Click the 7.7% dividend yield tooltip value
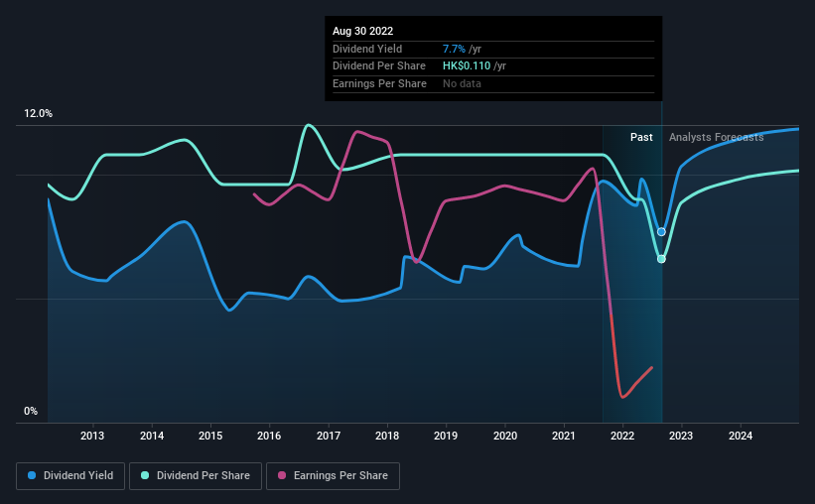This screenshot has height=504, width=815. [454, 49]
